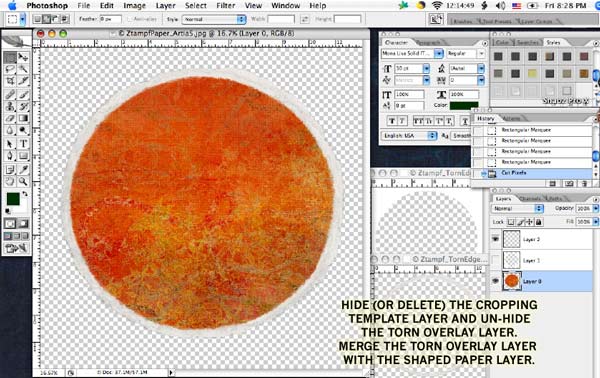Select the Path Selection tool
600x378 pixels.
point(10,144)
